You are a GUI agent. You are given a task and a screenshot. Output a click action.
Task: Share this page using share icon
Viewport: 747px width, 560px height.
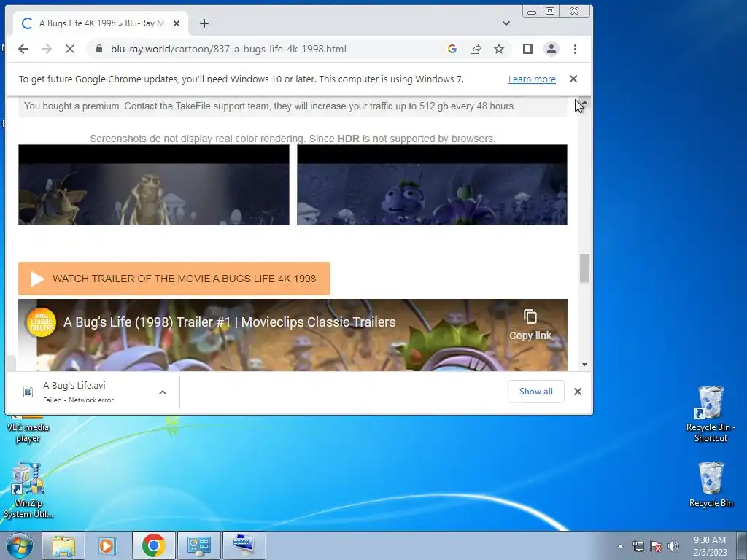pos(476,49)
